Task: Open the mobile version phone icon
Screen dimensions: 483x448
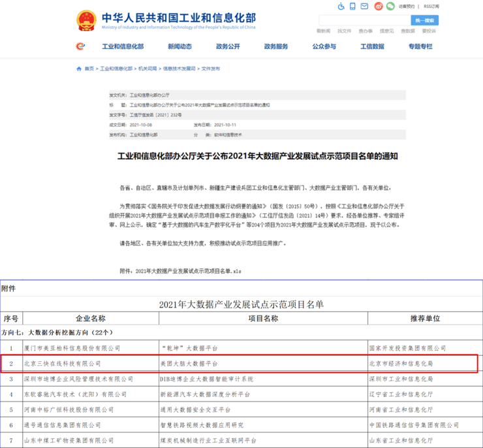Action: [x=353, y=7]
